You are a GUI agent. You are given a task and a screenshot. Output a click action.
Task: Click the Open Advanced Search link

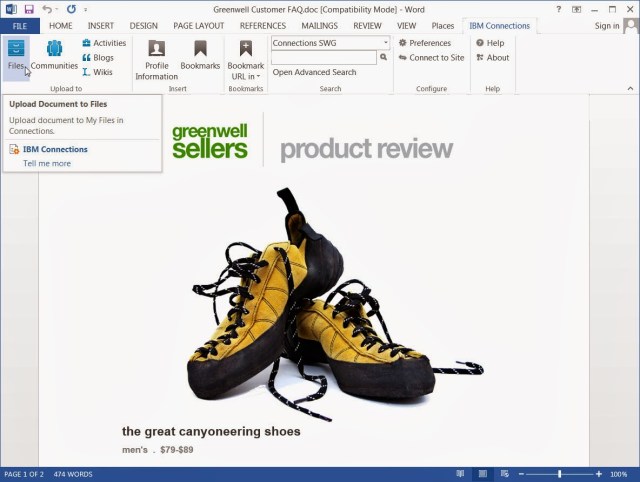[314, 72]
